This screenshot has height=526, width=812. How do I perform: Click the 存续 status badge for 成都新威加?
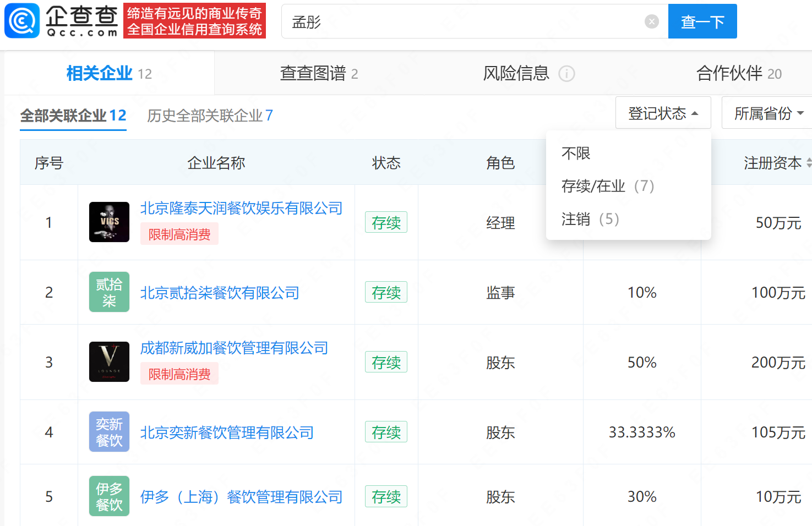point(386,362)
